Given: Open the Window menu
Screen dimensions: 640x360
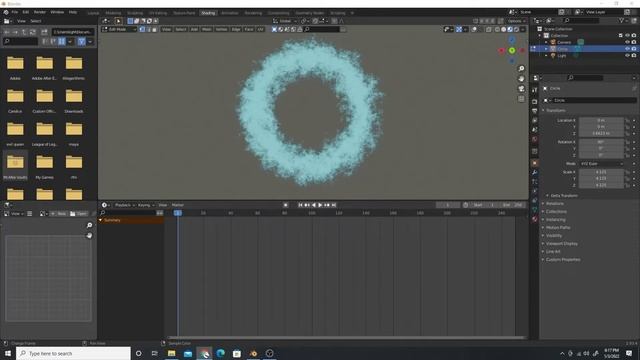Looking at the screenshot, I should pos(57,12).
